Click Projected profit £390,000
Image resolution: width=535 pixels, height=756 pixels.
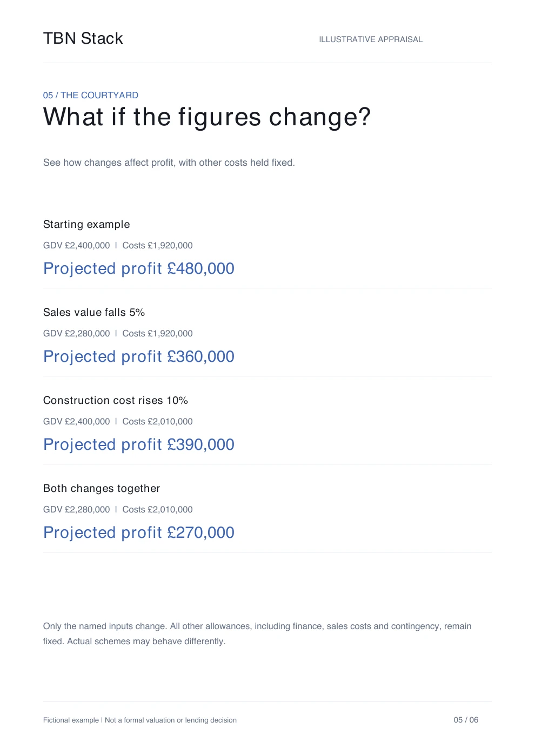click(x=139, y=444)
